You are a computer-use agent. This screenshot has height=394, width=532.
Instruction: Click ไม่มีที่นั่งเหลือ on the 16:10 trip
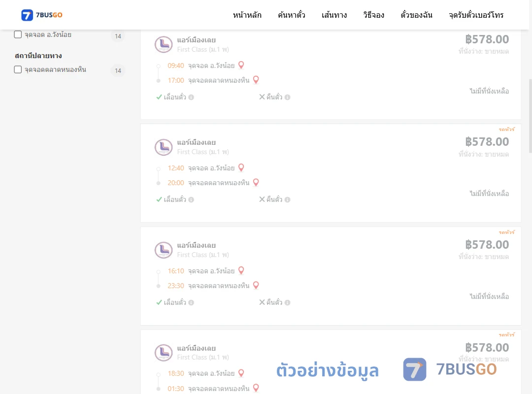[489, 296]
